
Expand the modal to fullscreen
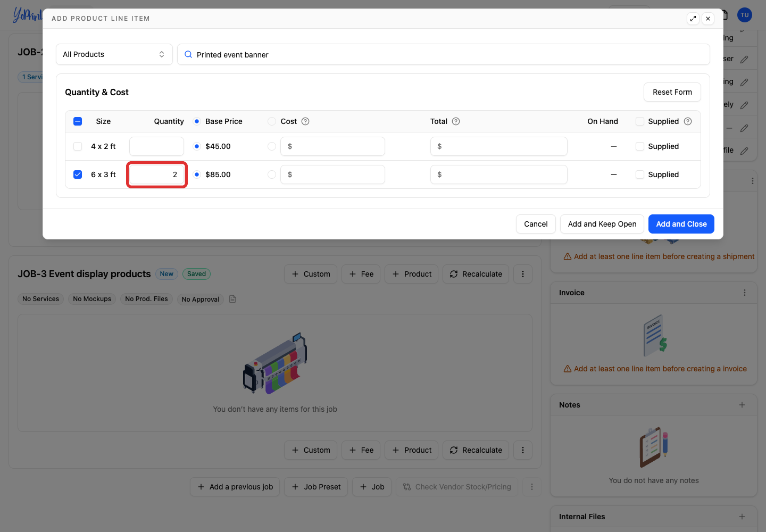pyautogui.click(x=693, y=19)
